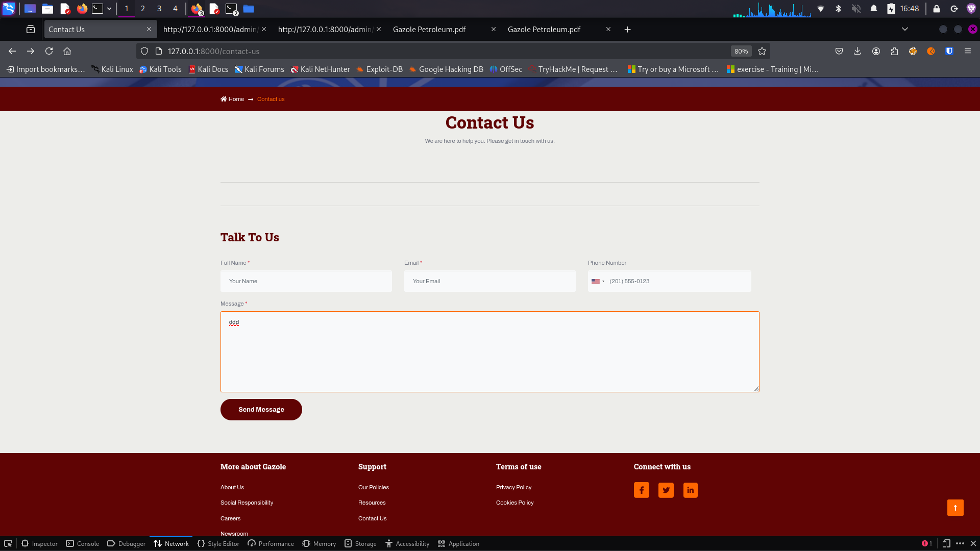Open the extensions puzzle-piece icon

894,51
